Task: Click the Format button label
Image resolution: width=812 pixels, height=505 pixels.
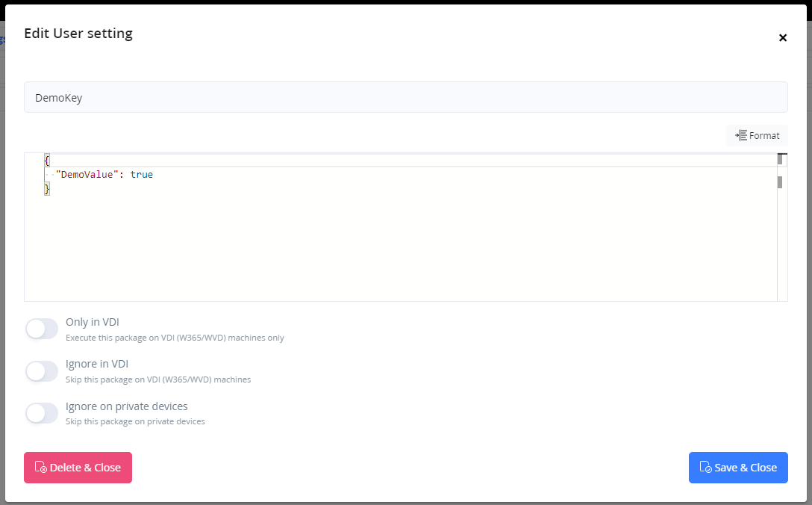Action: point(764,135)
